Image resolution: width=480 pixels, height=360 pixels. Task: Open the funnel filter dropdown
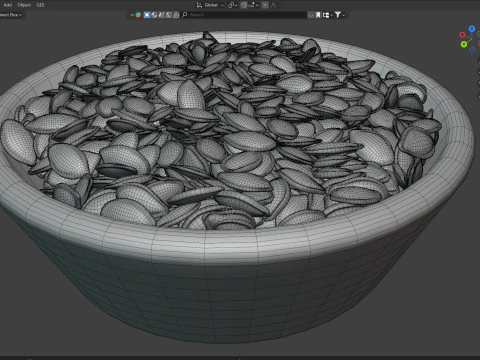(x=340, y=15)
